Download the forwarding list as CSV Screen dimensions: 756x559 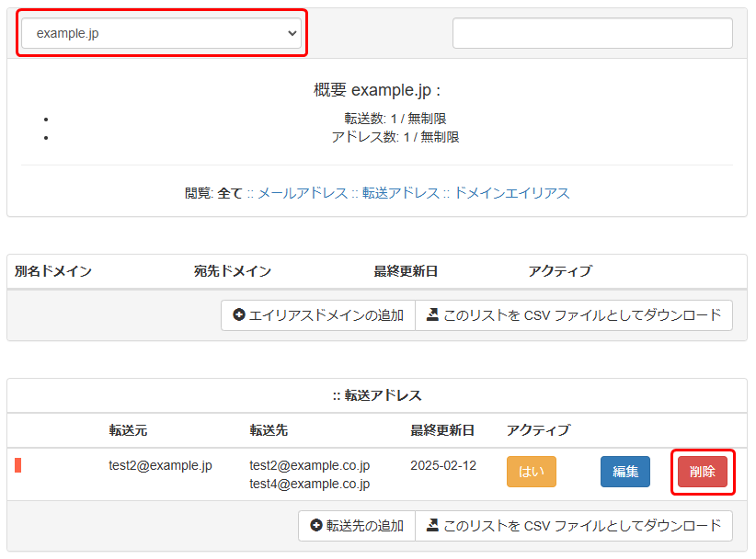click(x=574, y=526)
